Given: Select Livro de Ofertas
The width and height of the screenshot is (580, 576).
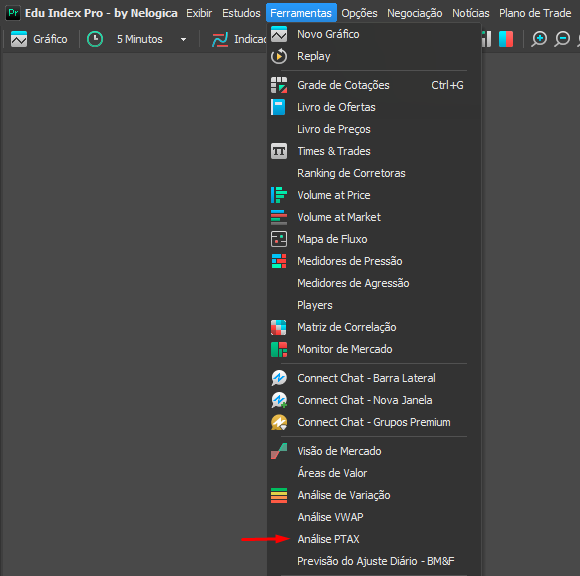Looking at the screenshot, I should tap(374, 107).
